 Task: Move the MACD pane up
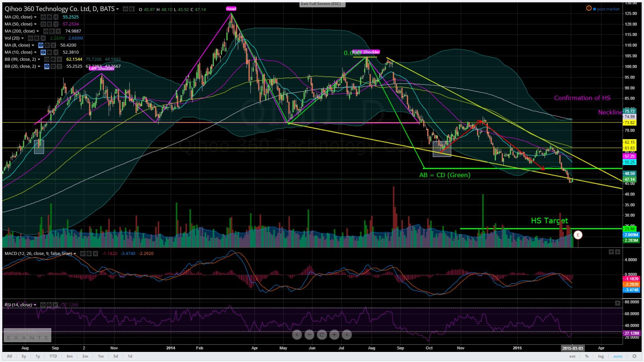[611, 252]
